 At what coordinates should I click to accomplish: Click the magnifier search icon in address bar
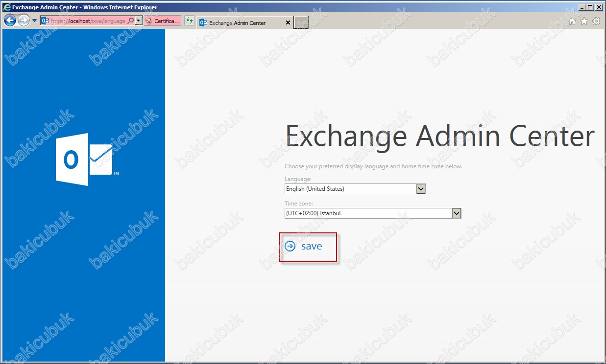click(130, 21)
